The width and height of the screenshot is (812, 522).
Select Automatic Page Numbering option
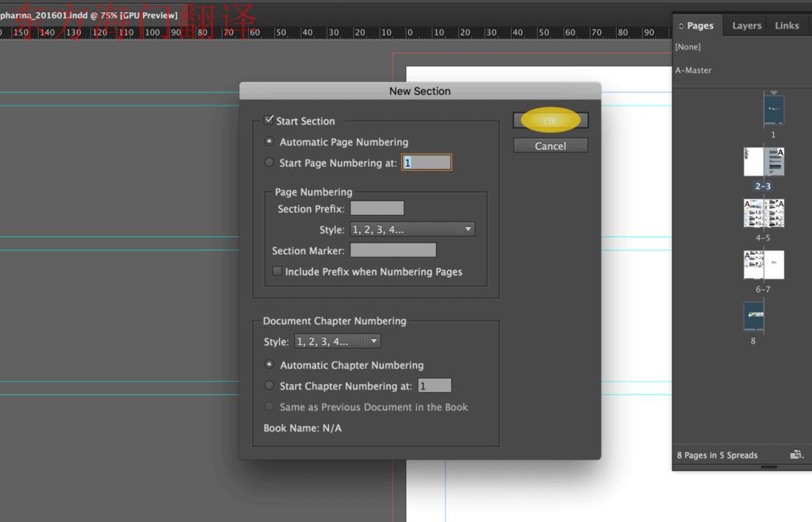(269, 141)
